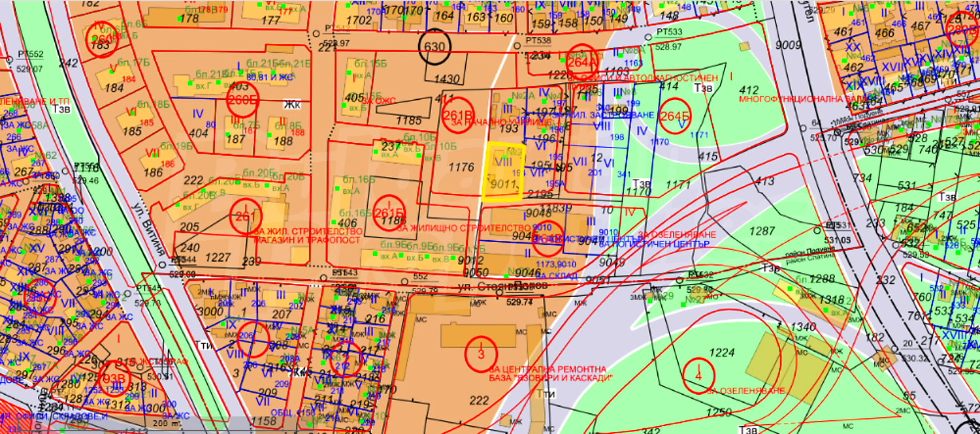The image size is (980, 434).
Task: Click the "МАГАЗИН И ТРАФОПОСТ" label text
Action: coord(308,240)
